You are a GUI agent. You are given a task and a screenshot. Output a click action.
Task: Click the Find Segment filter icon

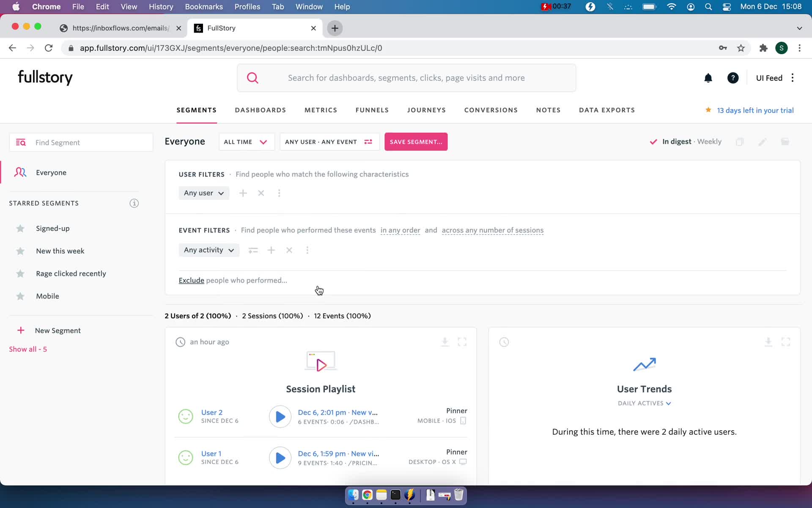click(21, 142)
